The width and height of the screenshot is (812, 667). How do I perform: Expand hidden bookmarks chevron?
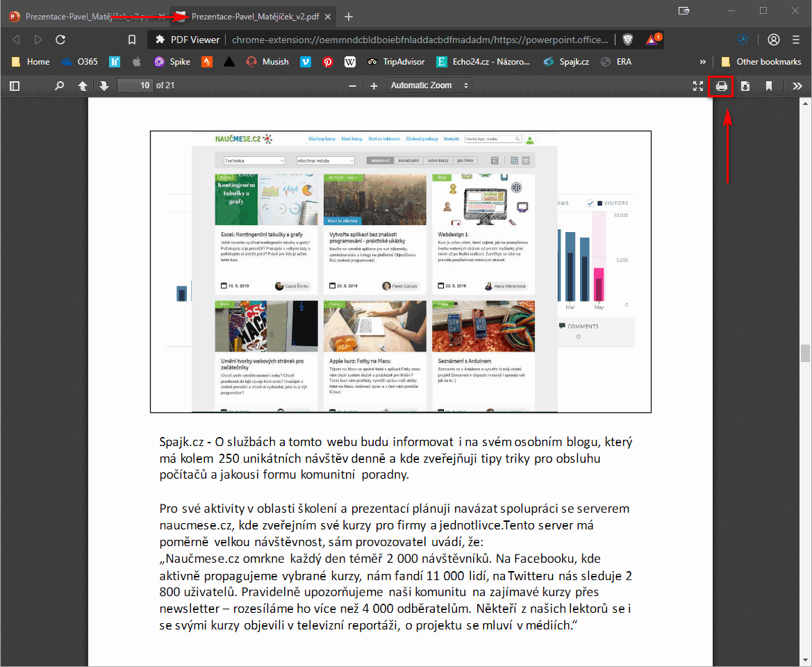[703, 62]
